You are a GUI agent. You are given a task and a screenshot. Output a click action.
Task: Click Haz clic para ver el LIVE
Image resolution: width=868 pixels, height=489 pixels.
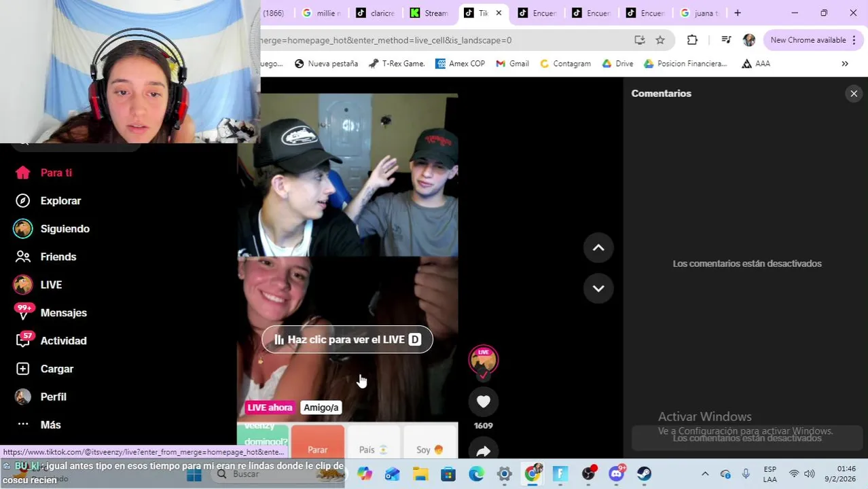point(347,340)
